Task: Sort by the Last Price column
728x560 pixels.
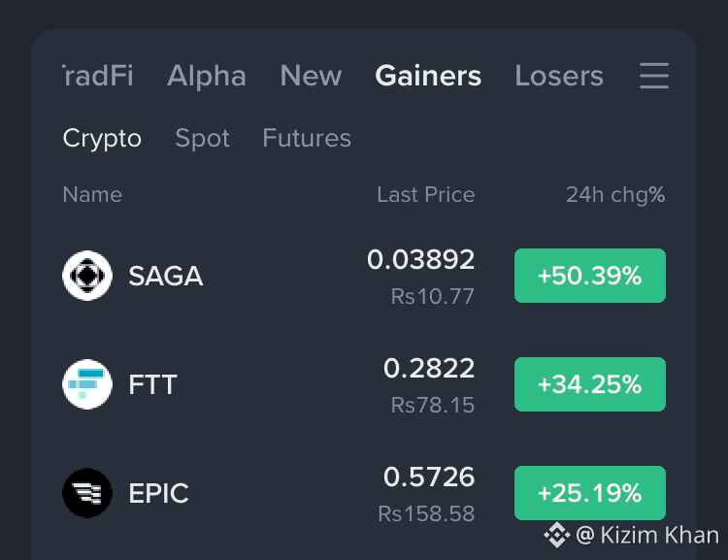Action: tap(426, 194)
